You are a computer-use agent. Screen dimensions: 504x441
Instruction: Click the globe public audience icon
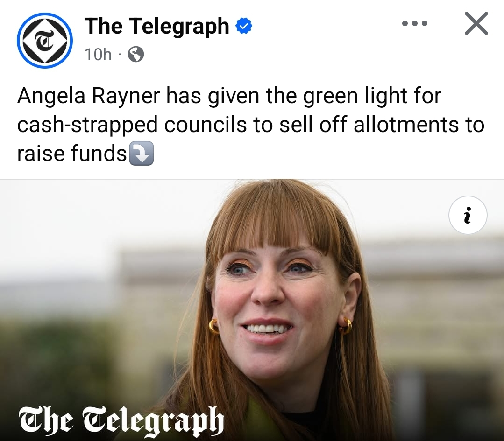[136, 54]
